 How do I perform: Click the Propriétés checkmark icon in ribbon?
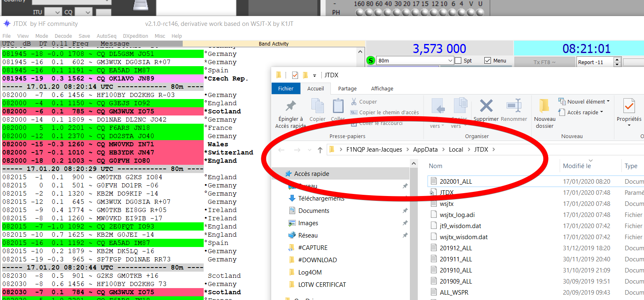point(629,106)
